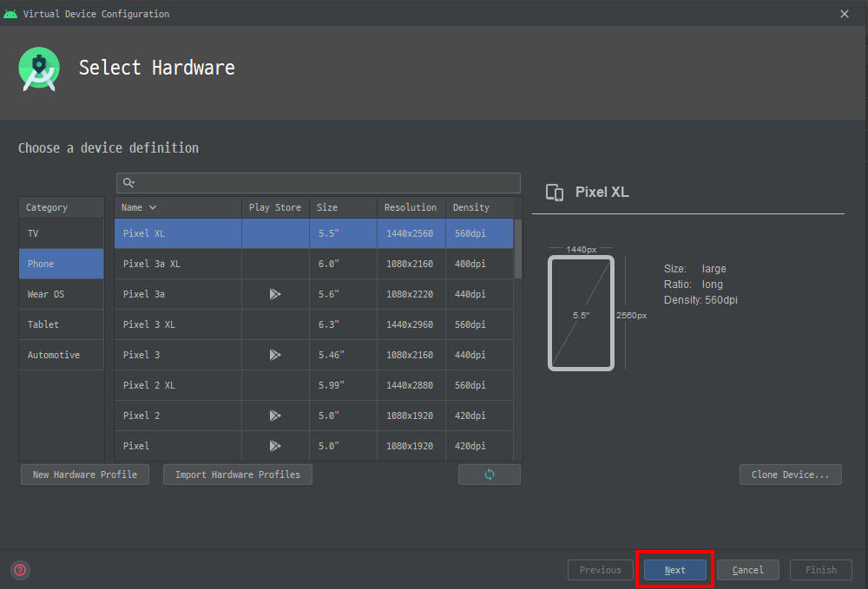Click the Resolution column header

411,207
